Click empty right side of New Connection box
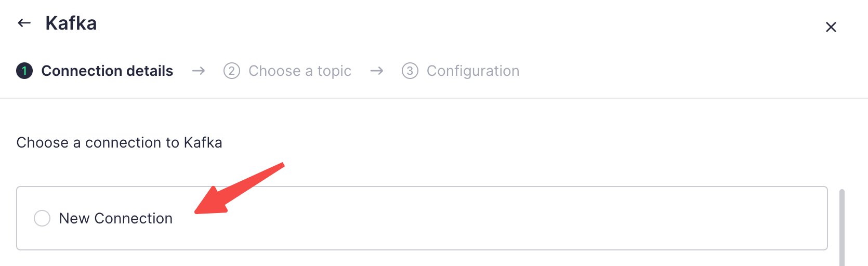The image size is (868, 266). (572, 218)
